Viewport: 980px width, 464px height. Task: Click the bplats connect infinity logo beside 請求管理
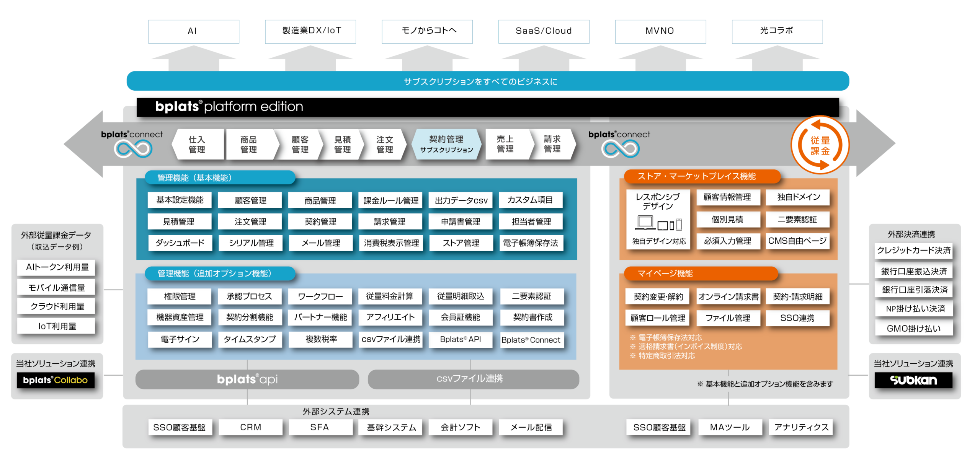[620, 149]
